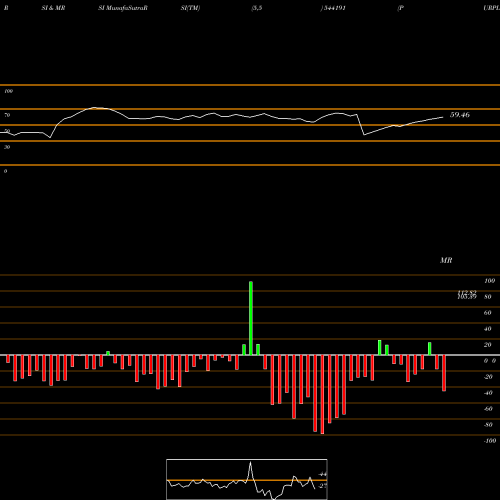500x500 pixels.
Task: Open the mini overview chart thumbnail
Action: coord(247,479)
